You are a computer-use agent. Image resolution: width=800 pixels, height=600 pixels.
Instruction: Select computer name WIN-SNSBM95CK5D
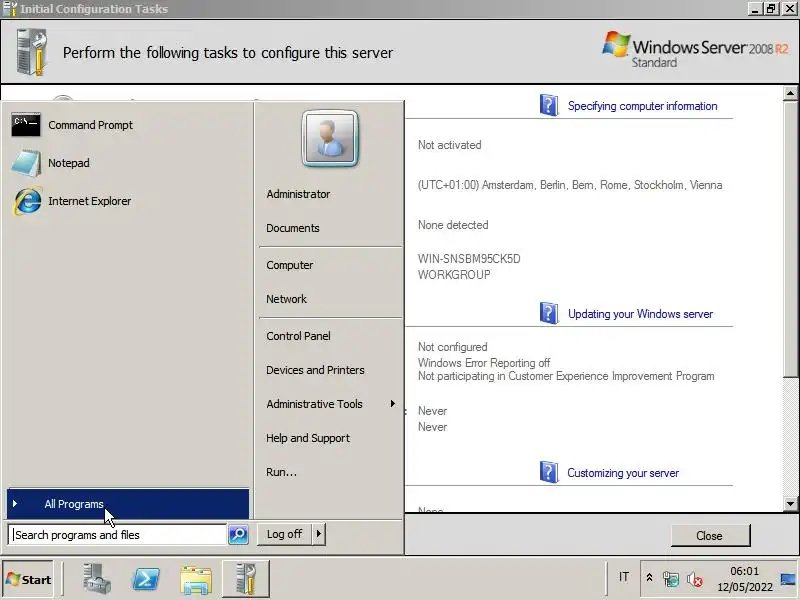[469, 259]
